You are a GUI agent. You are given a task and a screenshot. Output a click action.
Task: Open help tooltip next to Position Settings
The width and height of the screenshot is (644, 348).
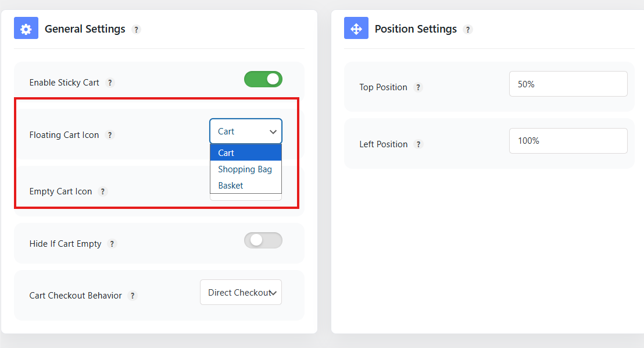click(x=468, y=30)
